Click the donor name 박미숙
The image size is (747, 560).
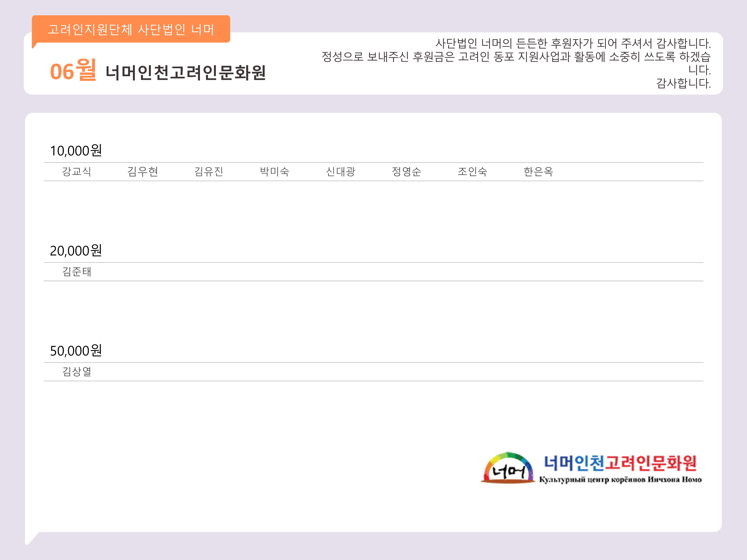tap(275, 172)
